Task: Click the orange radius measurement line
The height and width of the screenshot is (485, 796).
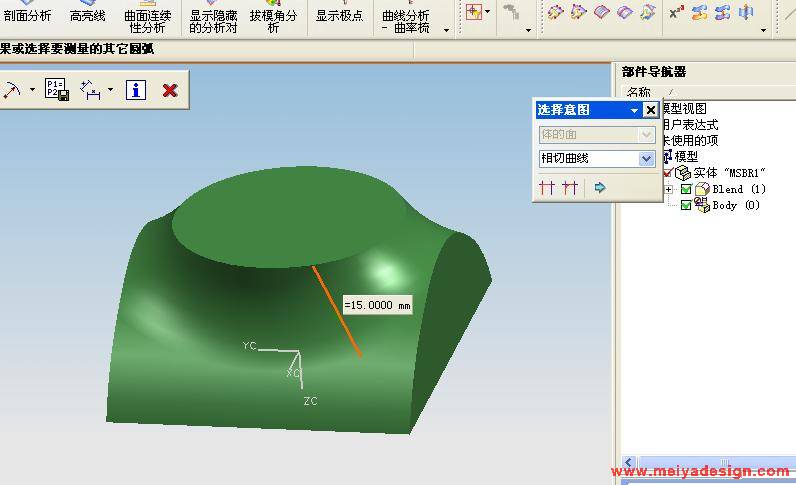Action: pos(337,311)
